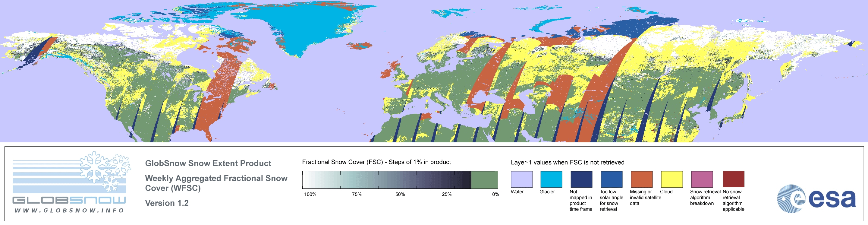Click the 'Water' legend label
Viewport: 868px width, 225px height.
pyautogui.click(x=517, y=192)
